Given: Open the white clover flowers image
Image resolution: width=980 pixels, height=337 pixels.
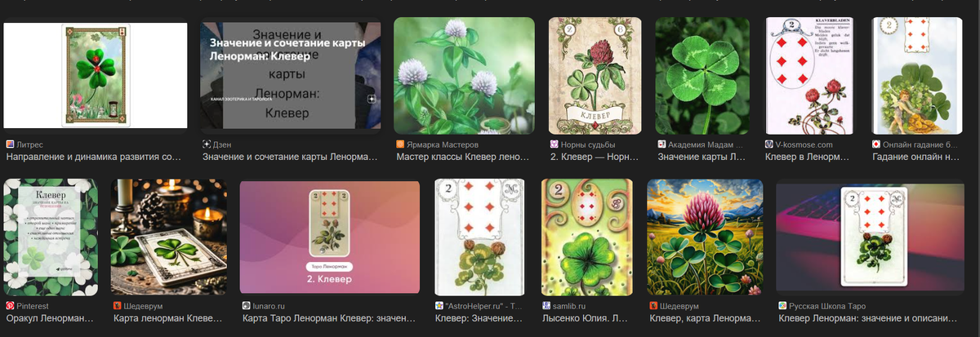Looking at the screenshot, I should [464, 75].
